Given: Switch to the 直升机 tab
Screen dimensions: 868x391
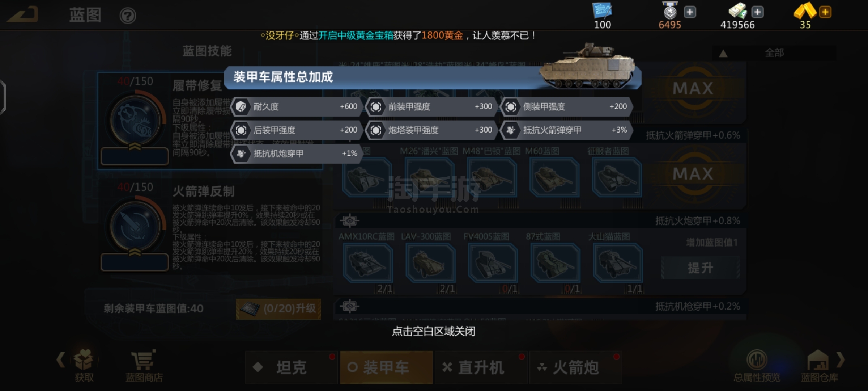Looking at the screenshot, I should tap(481, 367).
